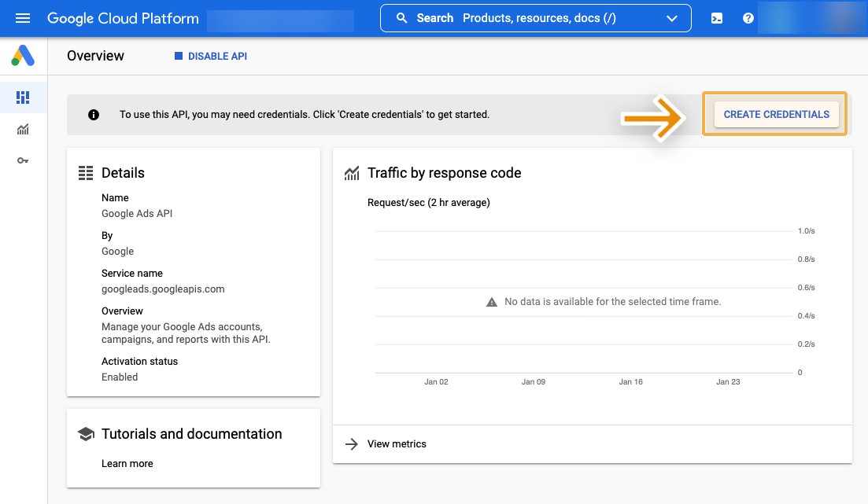Click the arrow icon next to View metrics
This screenshot has width=868, height=504.
(352, 444)
